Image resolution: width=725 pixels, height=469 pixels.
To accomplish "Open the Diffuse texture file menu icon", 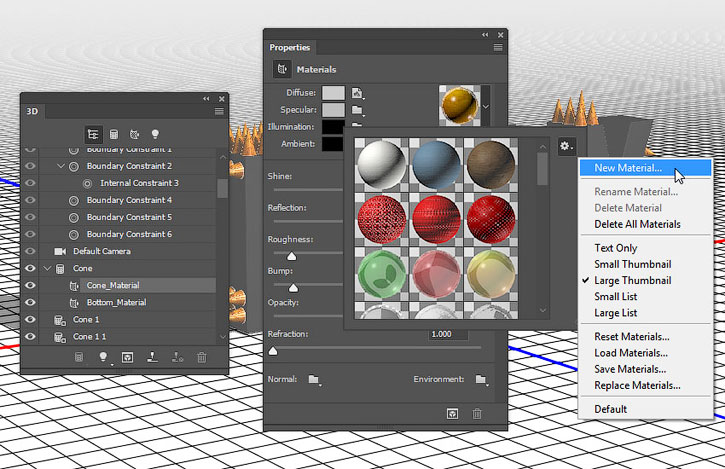I will [x=357, y=93].
